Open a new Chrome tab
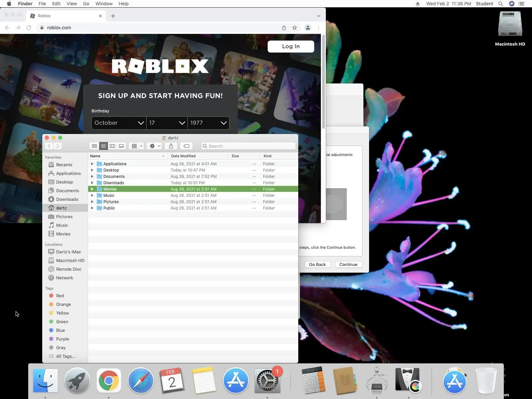Image resolution: width=532 pixels, height=399 pixels. click(113, 16)
